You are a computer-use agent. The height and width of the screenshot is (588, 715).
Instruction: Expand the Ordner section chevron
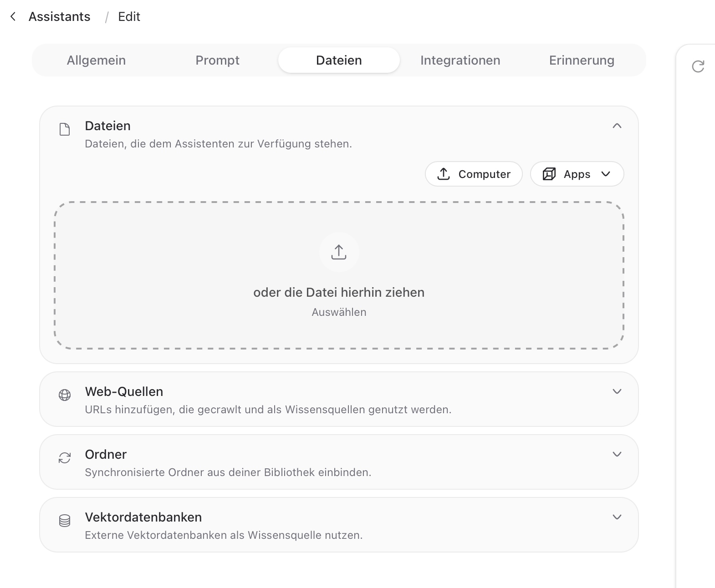pos(617,455)
